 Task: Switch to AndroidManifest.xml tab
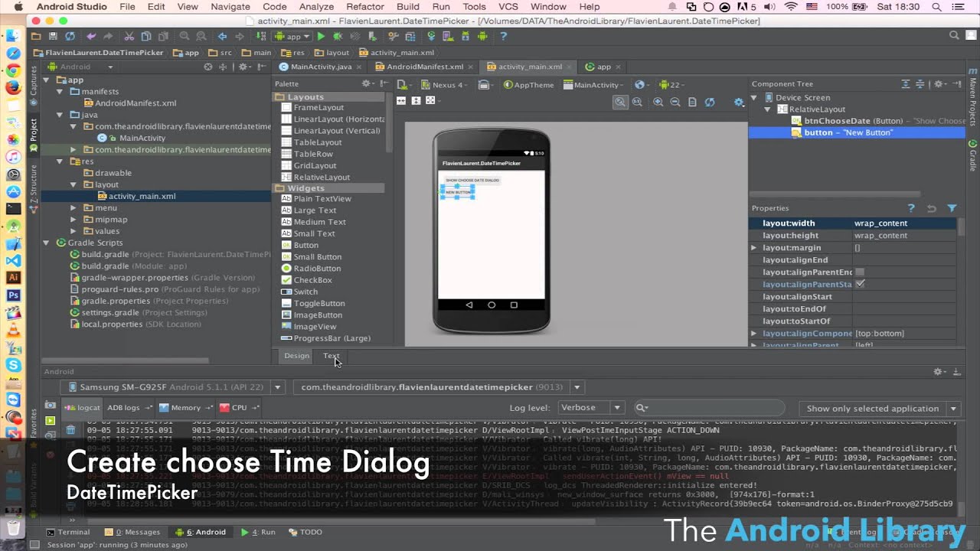[x=425, y=67]
